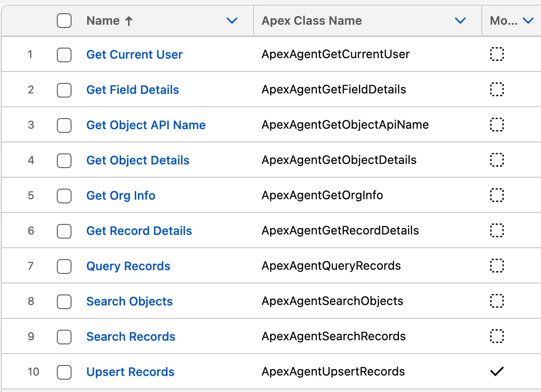
Task: Open the Query Records link
Action: click(128, 266)
